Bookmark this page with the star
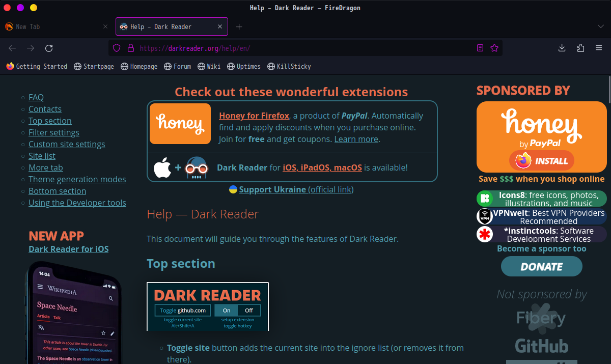 494,48
